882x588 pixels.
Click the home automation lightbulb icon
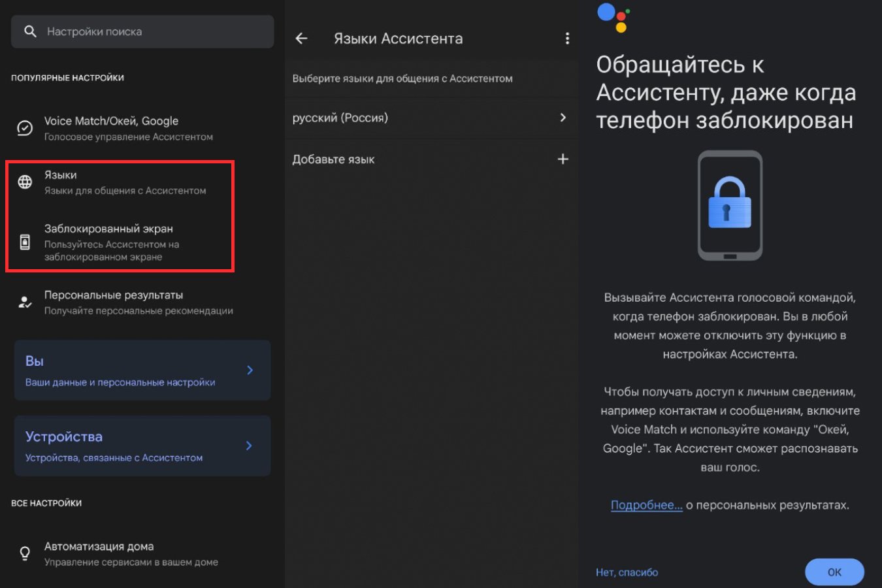click(x=25, y=553)
